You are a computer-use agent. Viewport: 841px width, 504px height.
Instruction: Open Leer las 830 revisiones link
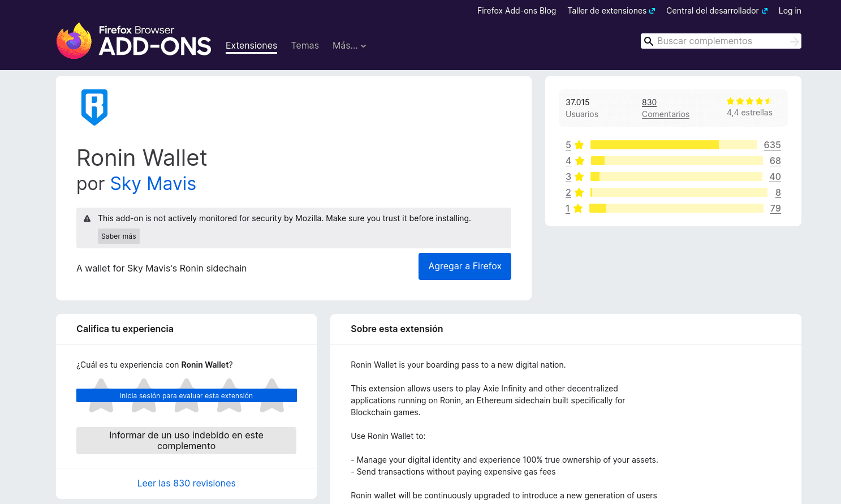[x=186, y=484]
